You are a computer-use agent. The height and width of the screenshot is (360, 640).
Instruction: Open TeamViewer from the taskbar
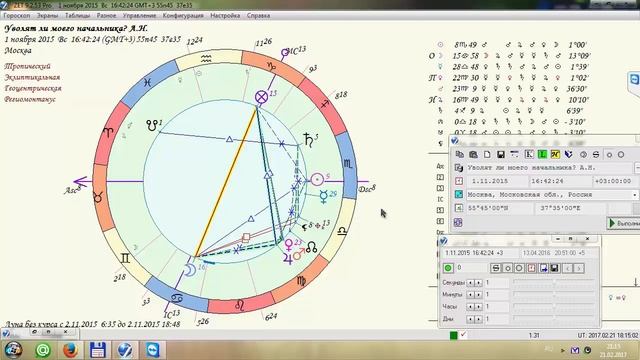point(153,350)
